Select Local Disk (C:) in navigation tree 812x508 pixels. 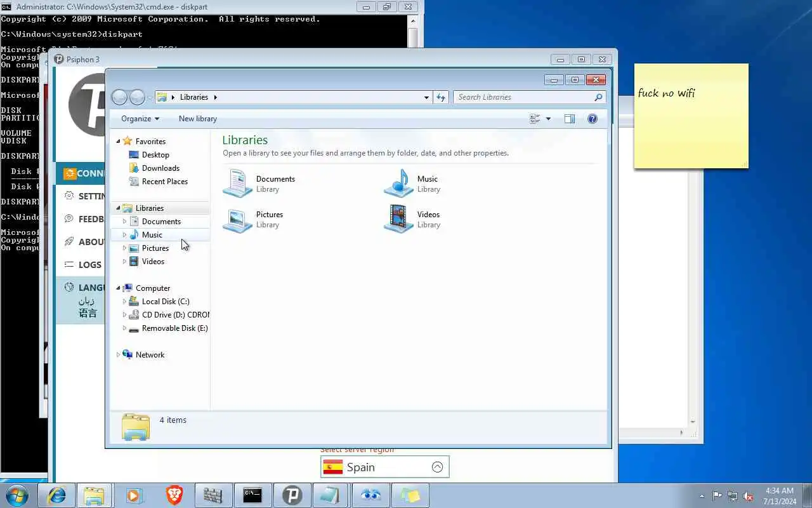[x=166, y=302]
